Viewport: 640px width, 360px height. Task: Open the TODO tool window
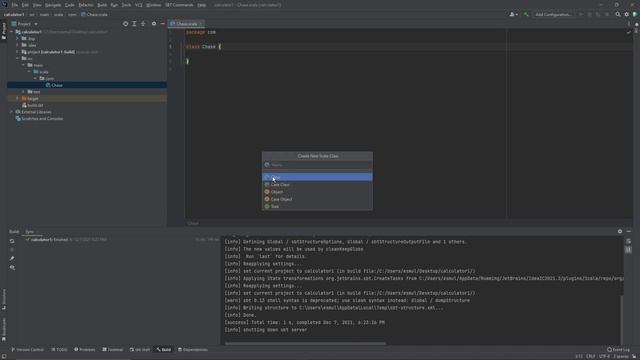point(60,350)
